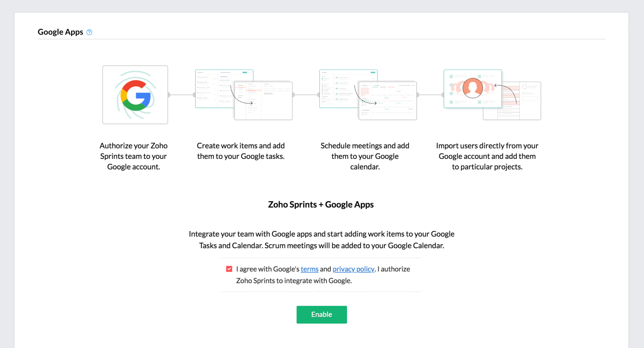The image size is (644, 348).
Task: Uncheck the Google terms agreement checkbox
Action: 229,269
